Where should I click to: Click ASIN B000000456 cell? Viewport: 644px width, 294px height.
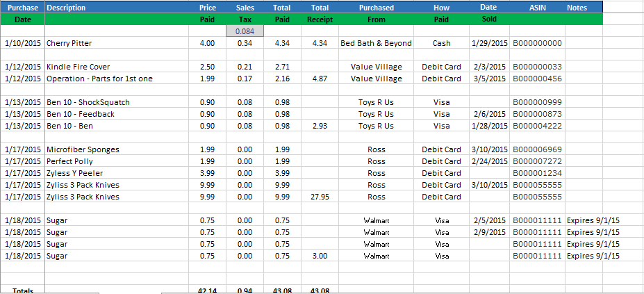537,79
